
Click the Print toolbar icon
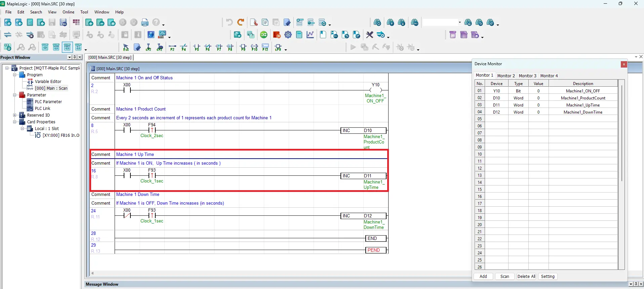pos(145,23)
